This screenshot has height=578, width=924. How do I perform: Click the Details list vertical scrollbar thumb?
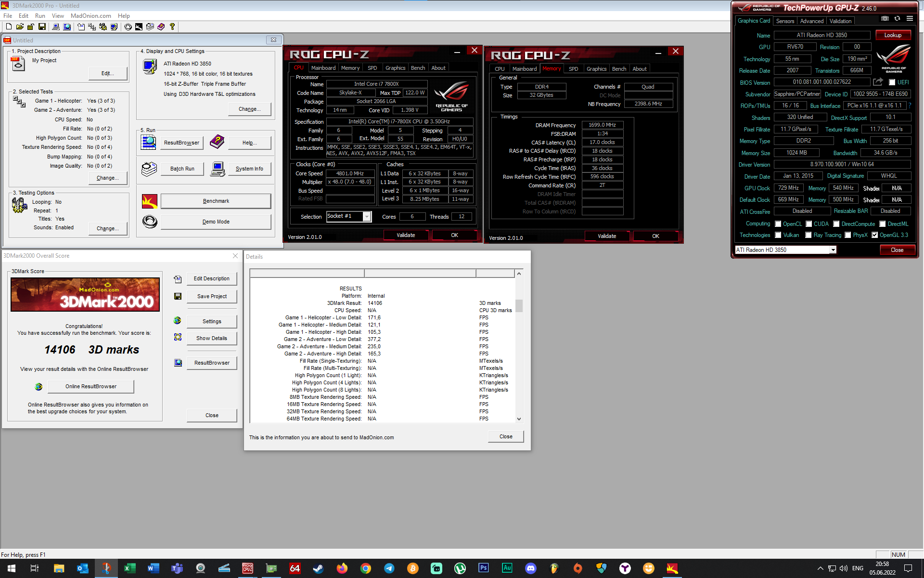(x=519, y=306)
